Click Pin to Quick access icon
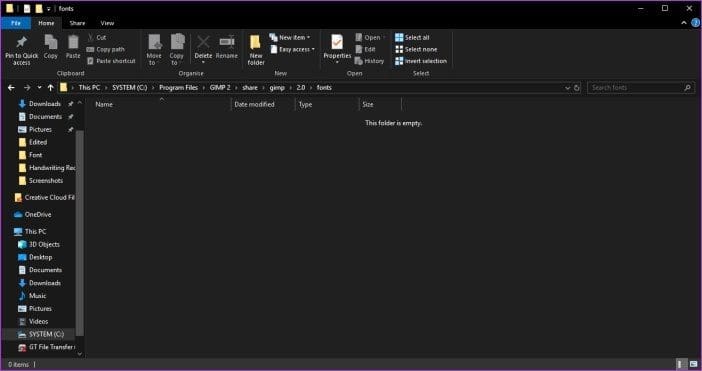Image resolution: width=702 pixels, height=371 pixels. (21, 43)
